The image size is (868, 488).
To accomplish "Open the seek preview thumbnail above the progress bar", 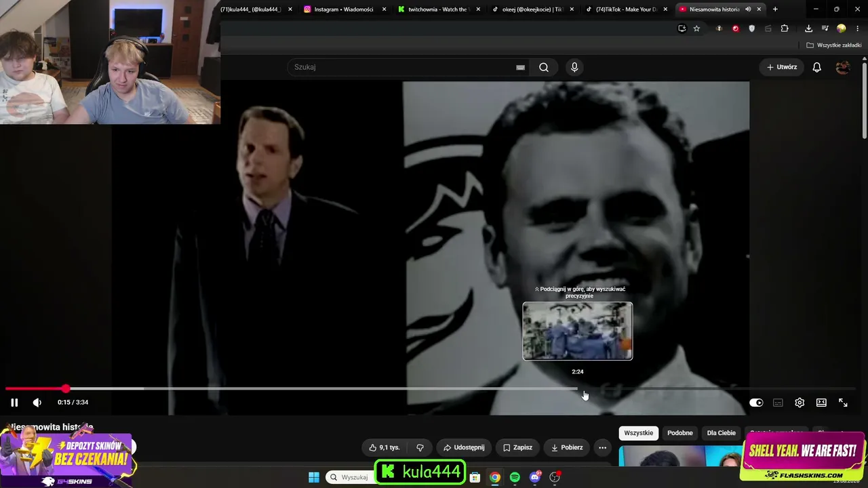I will (x=578, y=331).
